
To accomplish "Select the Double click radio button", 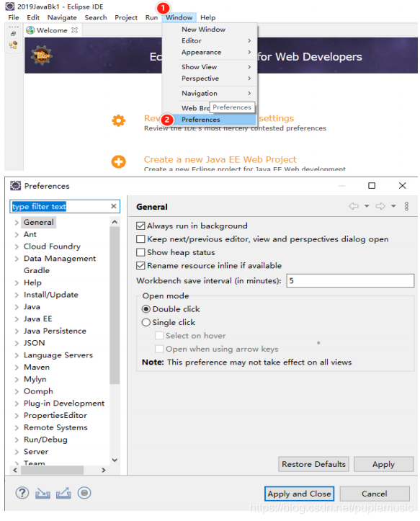I will (x=146, y=309).
